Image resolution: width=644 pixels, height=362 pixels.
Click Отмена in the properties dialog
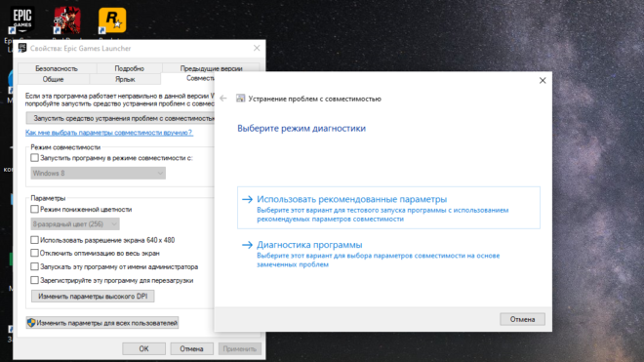(192, 348)
